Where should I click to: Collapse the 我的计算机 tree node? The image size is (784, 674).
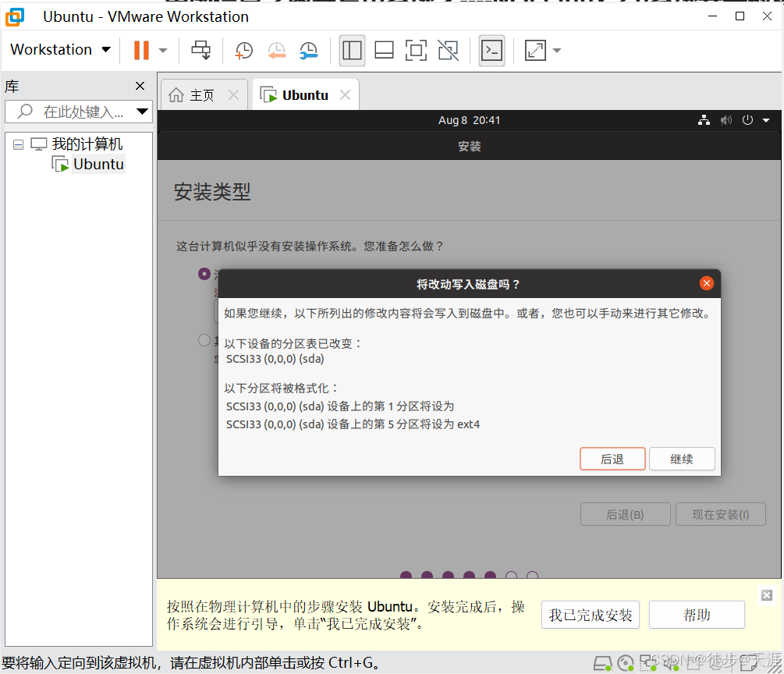18,145
